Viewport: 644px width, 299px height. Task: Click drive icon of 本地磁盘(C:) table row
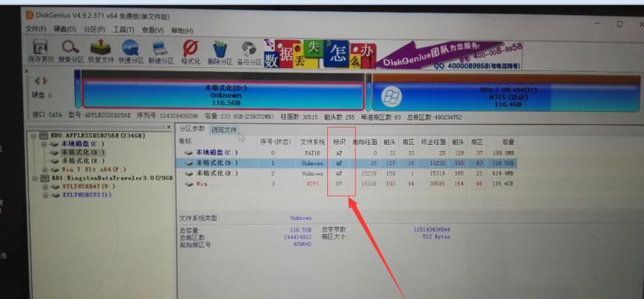pos(188,152)
